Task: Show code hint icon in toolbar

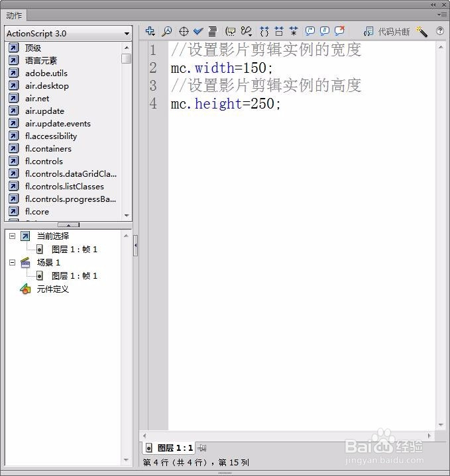Action: (231, 31)
